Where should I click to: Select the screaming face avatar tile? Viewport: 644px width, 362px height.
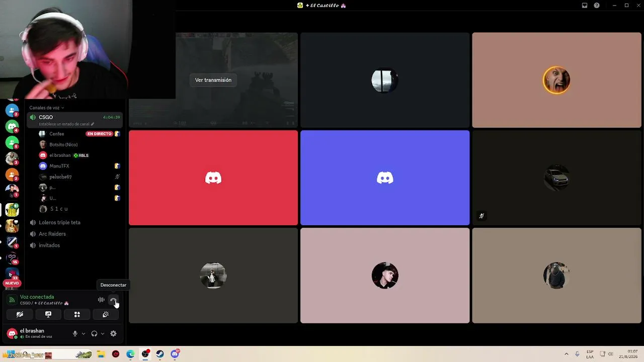556,80
